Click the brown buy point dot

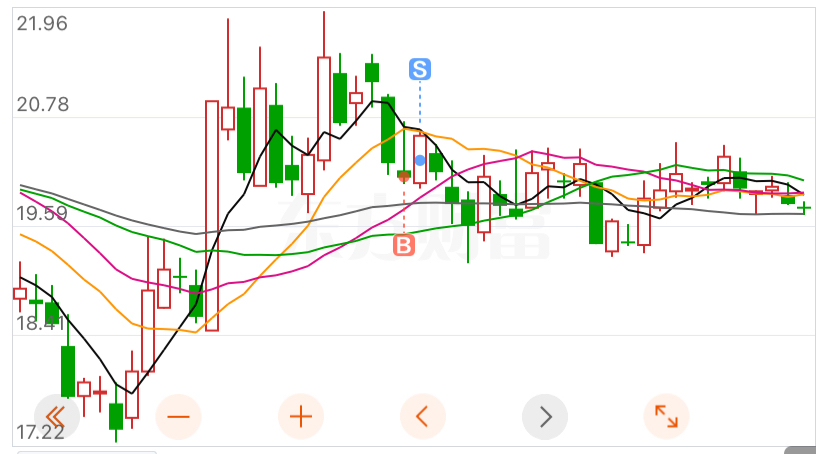(404, 176)
